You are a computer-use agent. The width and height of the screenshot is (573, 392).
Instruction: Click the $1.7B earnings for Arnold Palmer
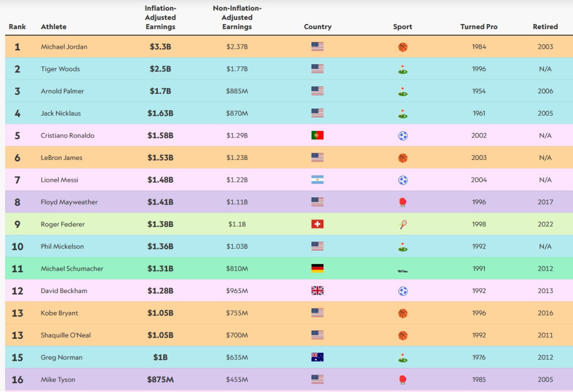[x=160, y=91]
